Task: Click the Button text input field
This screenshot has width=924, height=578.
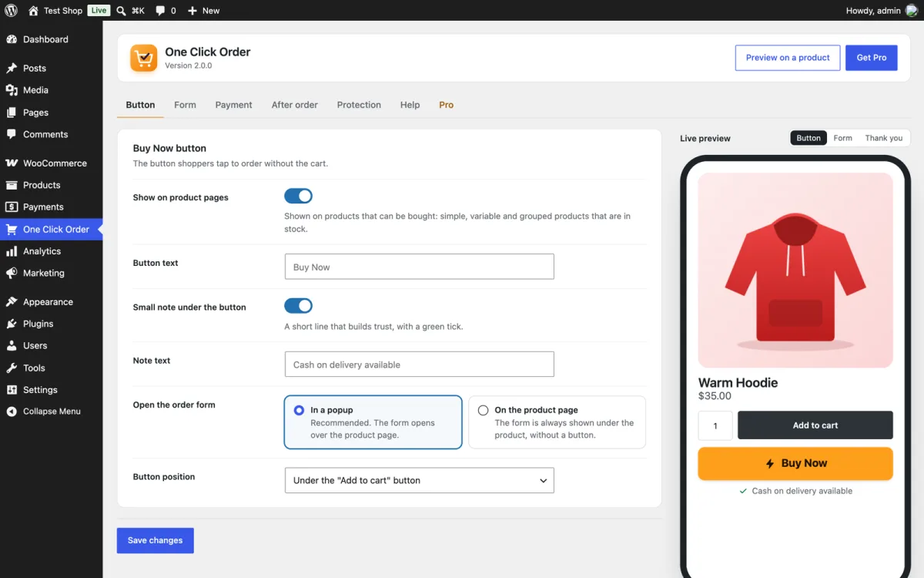Action: 419,267
